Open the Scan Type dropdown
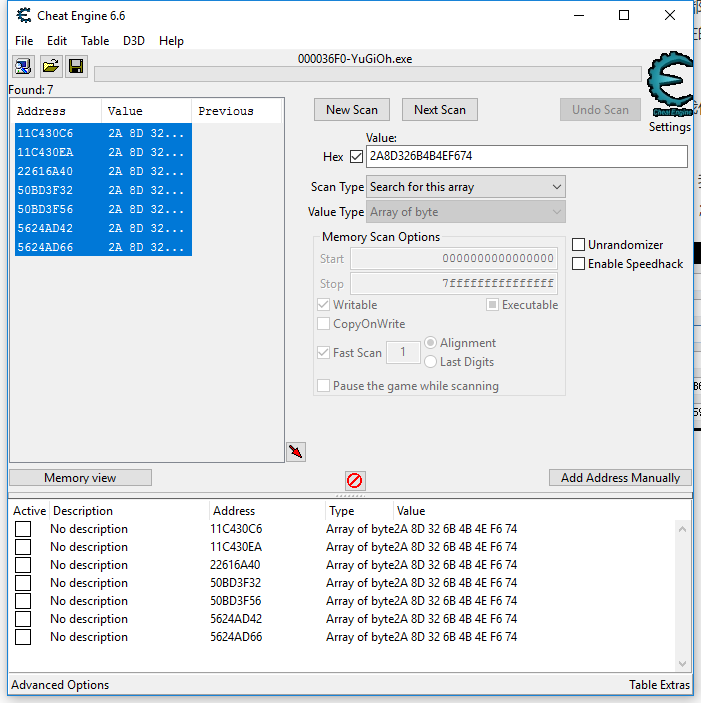Image resolution: width=701 pixels, height=703 pixels. (466, 187)
